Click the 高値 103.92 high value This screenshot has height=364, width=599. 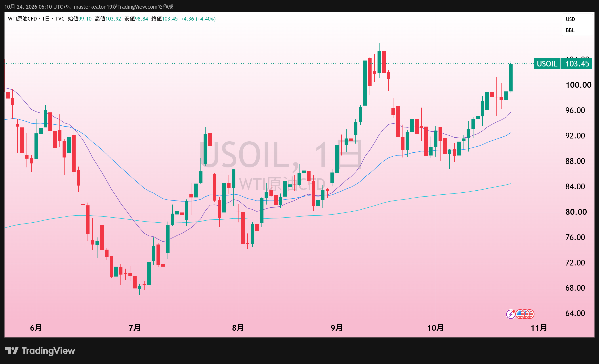point(108,19)
